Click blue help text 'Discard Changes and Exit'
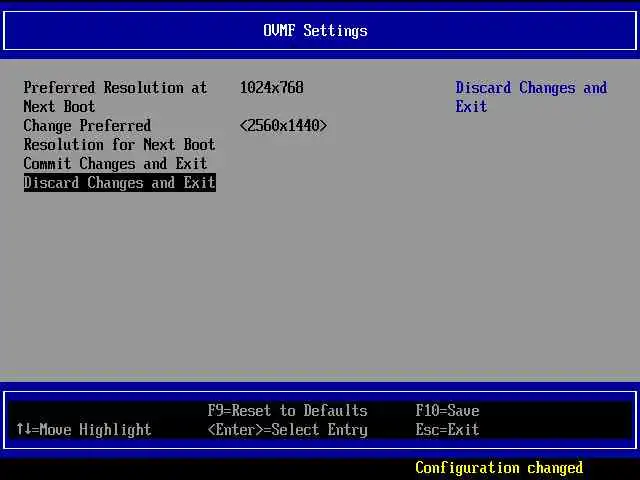 (531, 97)
